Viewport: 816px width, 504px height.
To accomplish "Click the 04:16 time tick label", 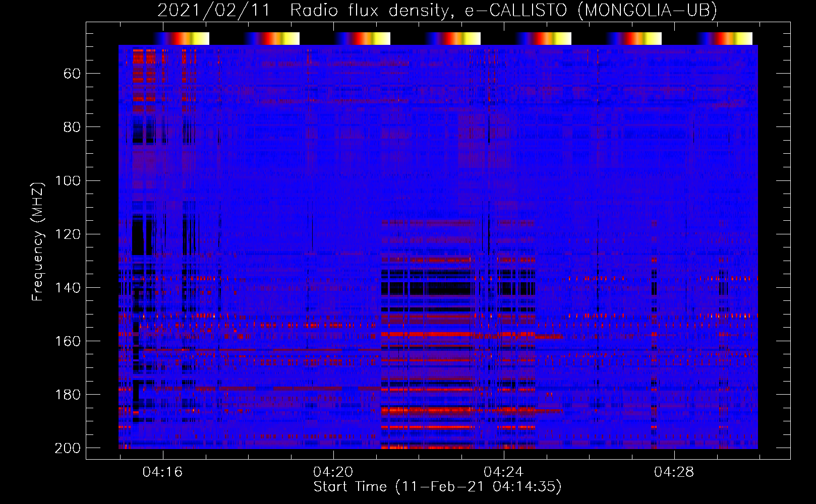I will [162, 472].
